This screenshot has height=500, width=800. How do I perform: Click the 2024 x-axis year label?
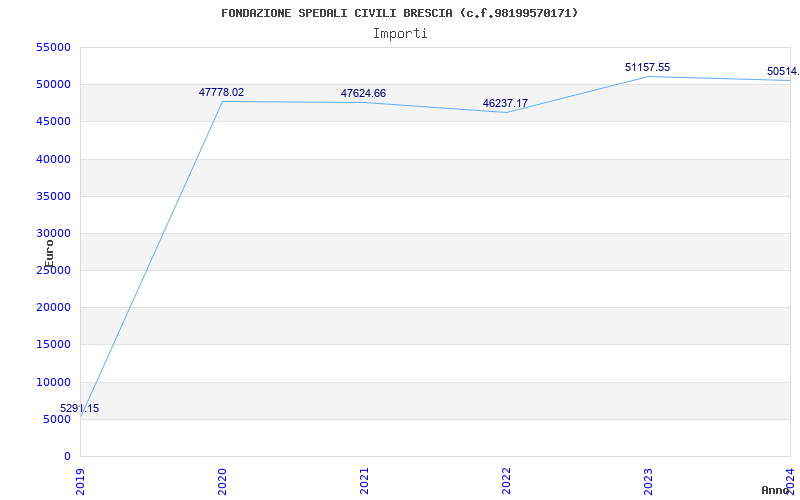tap(790, 481)
